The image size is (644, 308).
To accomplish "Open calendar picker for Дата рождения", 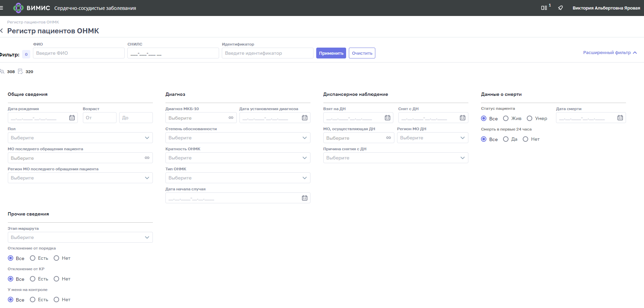I will pyautogui.click(x=72, y=118).
